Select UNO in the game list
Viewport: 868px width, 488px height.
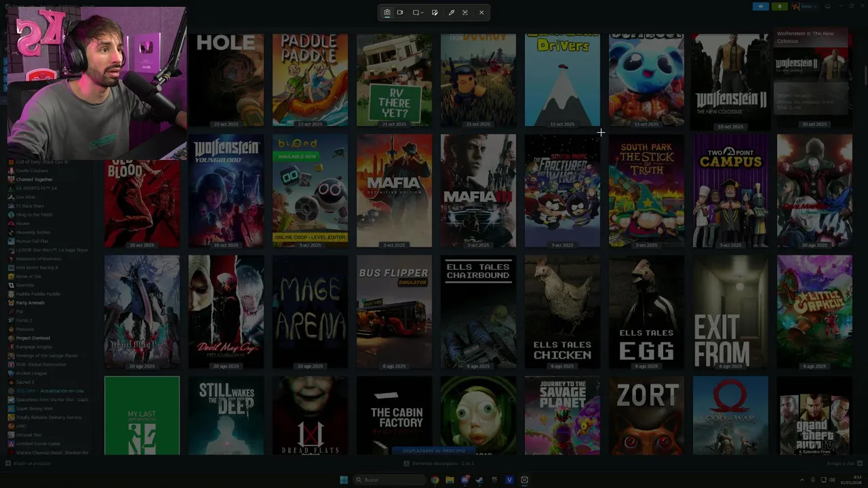(x=20, y=426)
